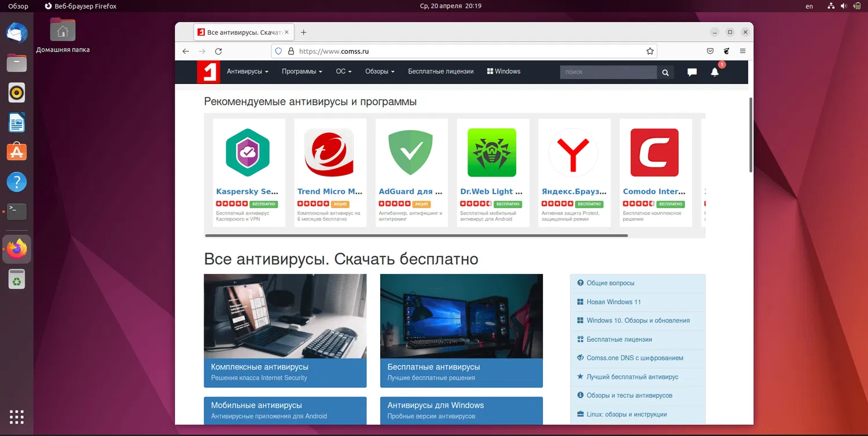Launch Thunderbird from the dock

click(17, 33)
